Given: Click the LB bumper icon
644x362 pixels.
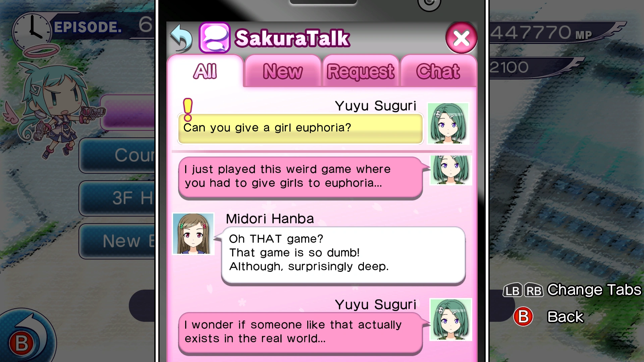Looking at the screenshot, I should [x=513, y=291].
